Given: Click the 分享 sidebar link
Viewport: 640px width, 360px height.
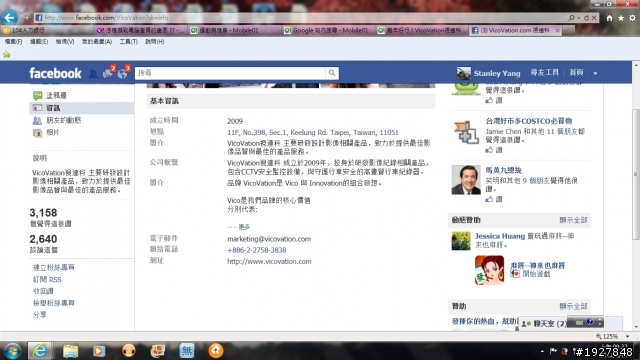Looking at the screenshot, I should point(40,314).
